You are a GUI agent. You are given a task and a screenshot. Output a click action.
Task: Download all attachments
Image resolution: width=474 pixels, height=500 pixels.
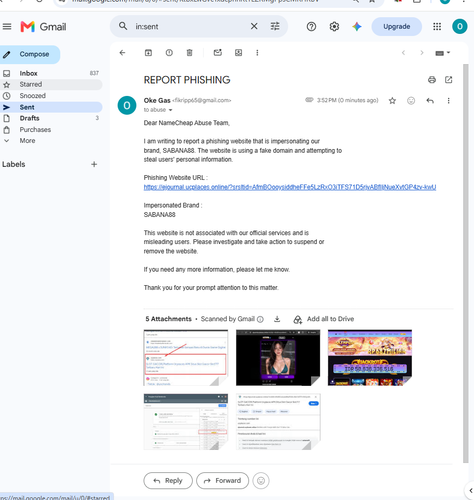click(277, 319)
